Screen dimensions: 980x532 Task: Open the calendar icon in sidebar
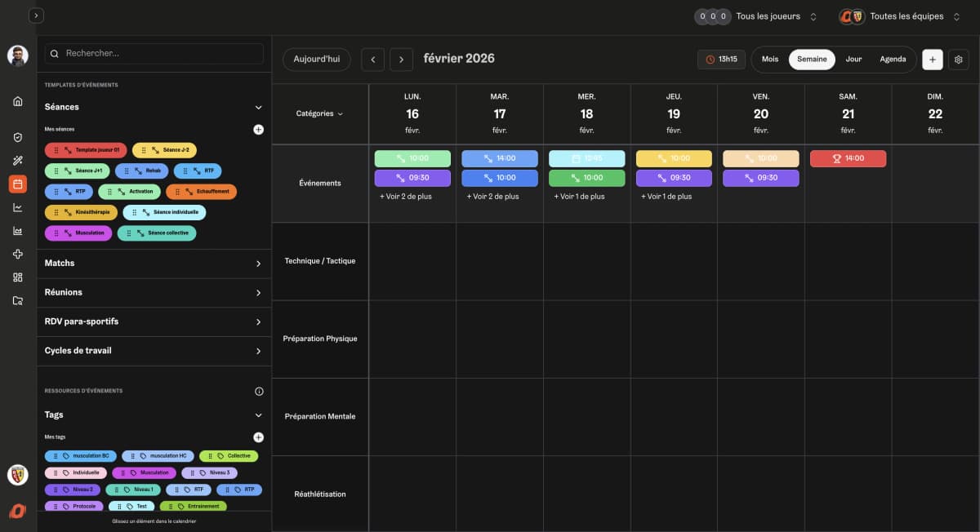point(18,184)
